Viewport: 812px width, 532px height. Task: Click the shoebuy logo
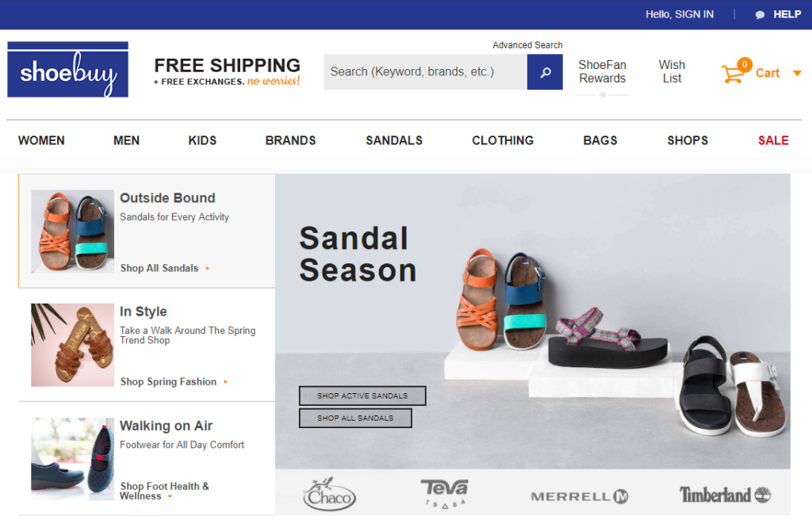tap(68, 70)
